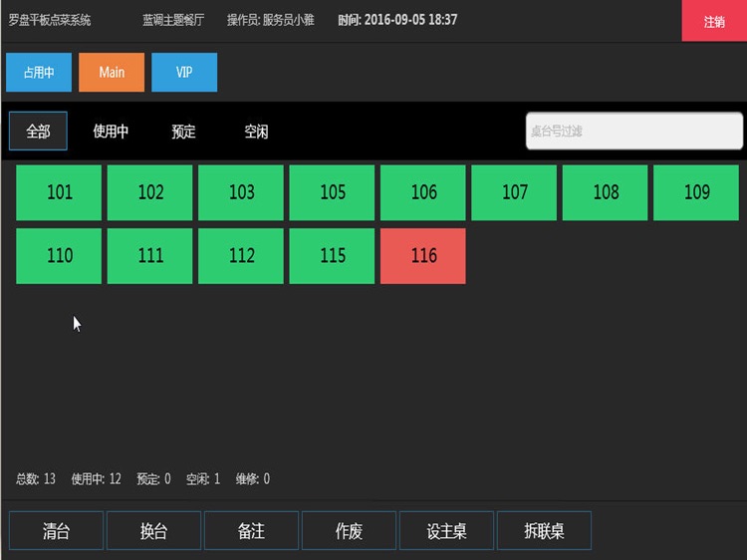This screenshot has height=560, width=747.
Task: Focus the 桌台号过滤 search field
Action: point(634,132)
